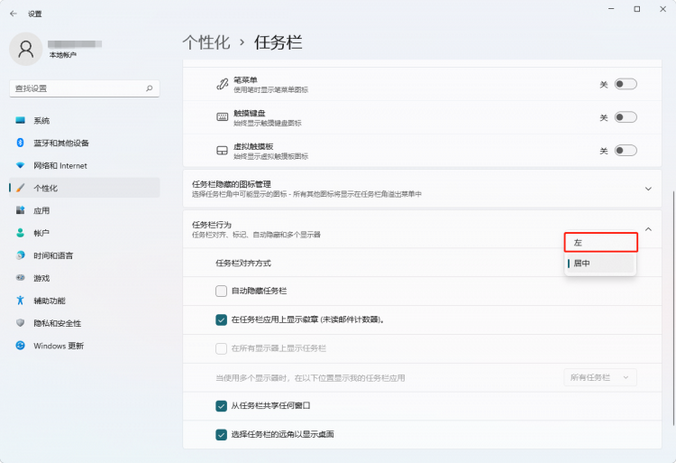Select 左 alignment option
Image resolution: width=676 pixels, height=463 pixels.
coord(601,242)
